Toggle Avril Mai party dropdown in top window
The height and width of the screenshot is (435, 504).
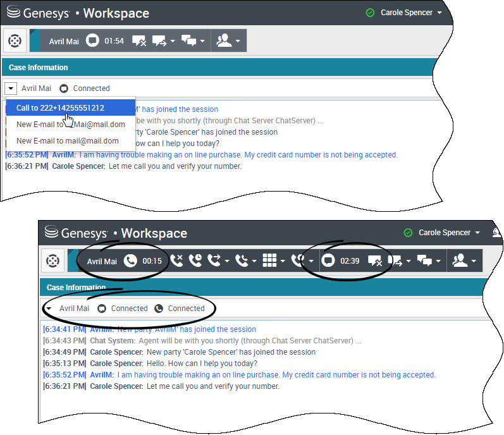pos(11,88)
